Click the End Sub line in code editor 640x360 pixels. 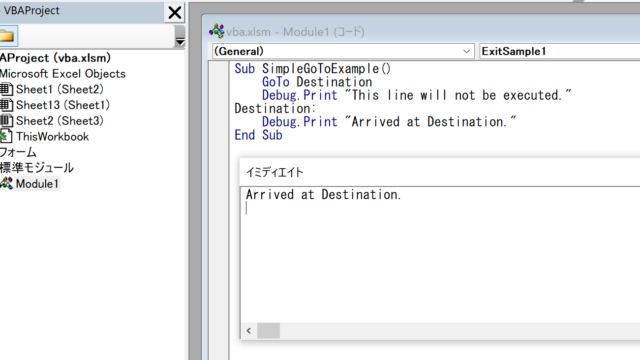[x=258, y=135]
